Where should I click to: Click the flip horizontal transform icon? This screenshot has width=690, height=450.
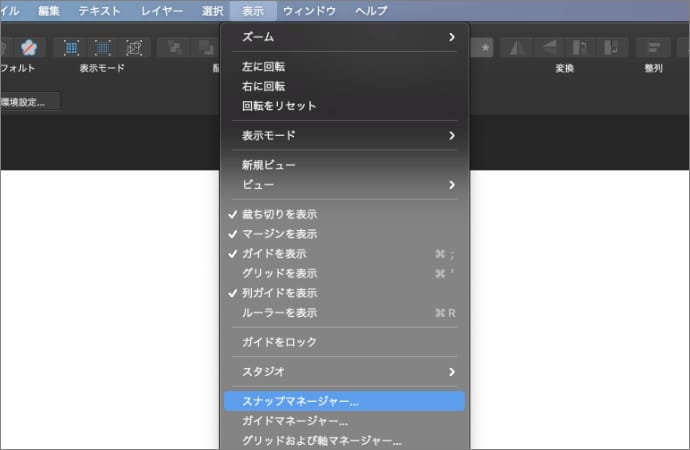[x=516, y=47]
